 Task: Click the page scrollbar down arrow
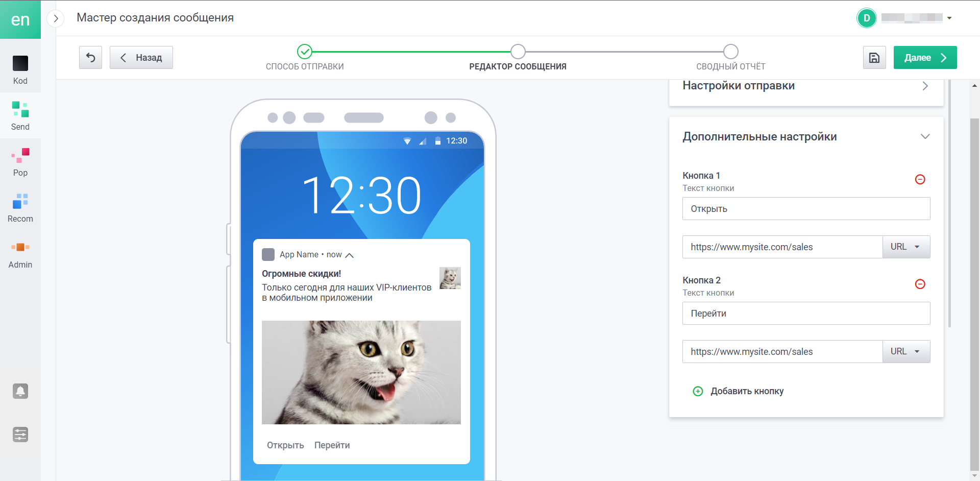pos(975,475)
